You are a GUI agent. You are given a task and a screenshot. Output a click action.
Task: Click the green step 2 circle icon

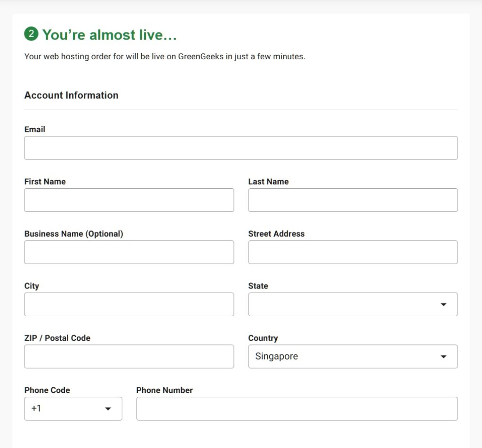click(31, 34)
